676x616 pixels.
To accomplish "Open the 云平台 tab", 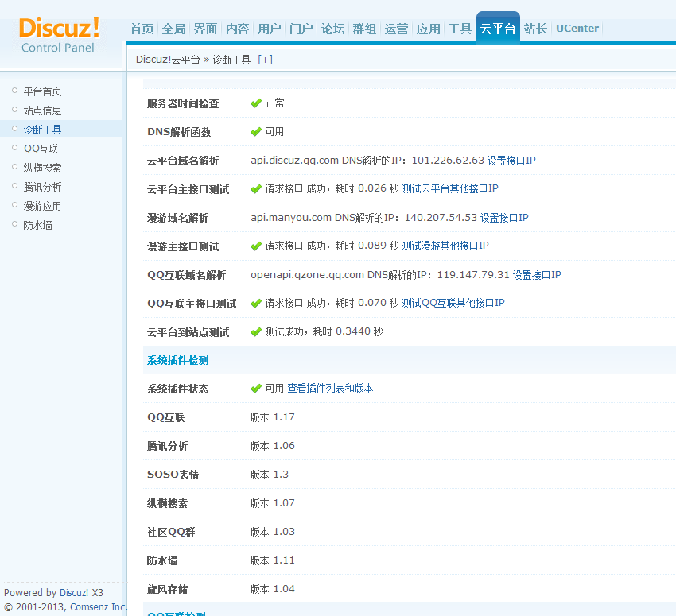I will pyautogui.click(x=498, y=29).
